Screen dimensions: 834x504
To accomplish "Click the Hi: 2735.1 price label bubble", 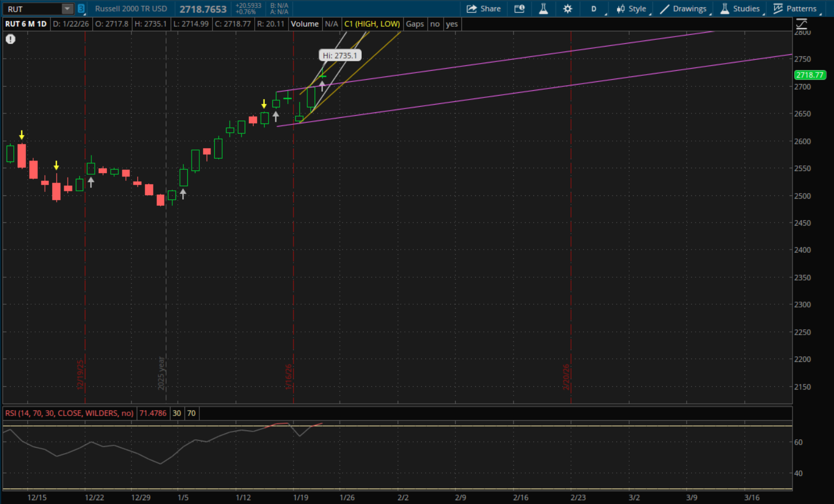I will point(340,55).
